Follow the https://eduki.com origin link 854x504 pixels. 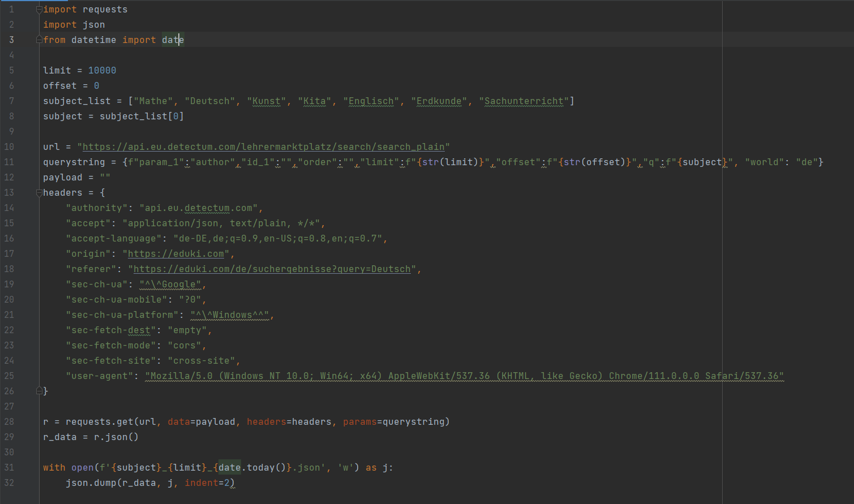[175, 253]
